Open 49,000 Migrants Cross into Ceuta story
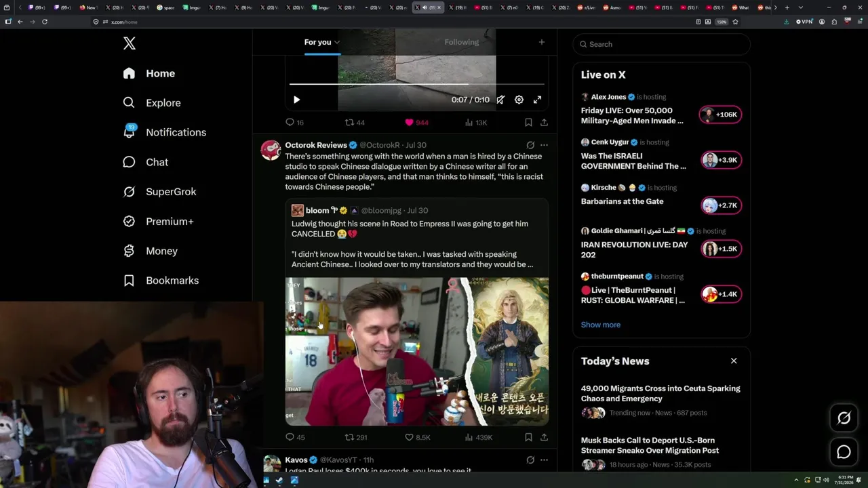Image resolution: width=868 pixels, height=488 pixels. tap(660, 393)
